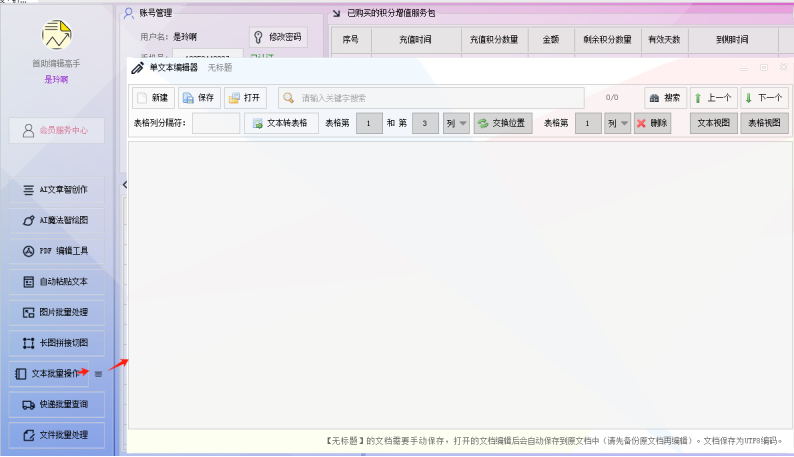Click 文本转表格 convert button

coord(281,123)
